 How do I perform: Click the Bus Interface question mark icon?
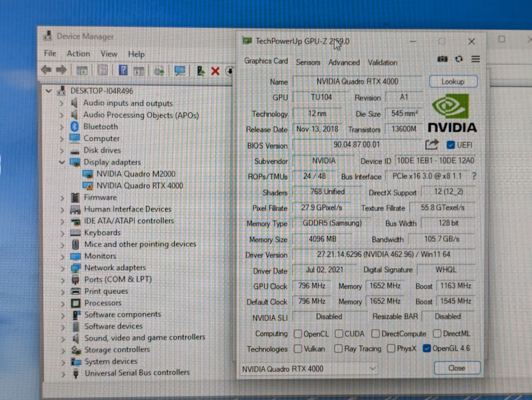(474, 176)
